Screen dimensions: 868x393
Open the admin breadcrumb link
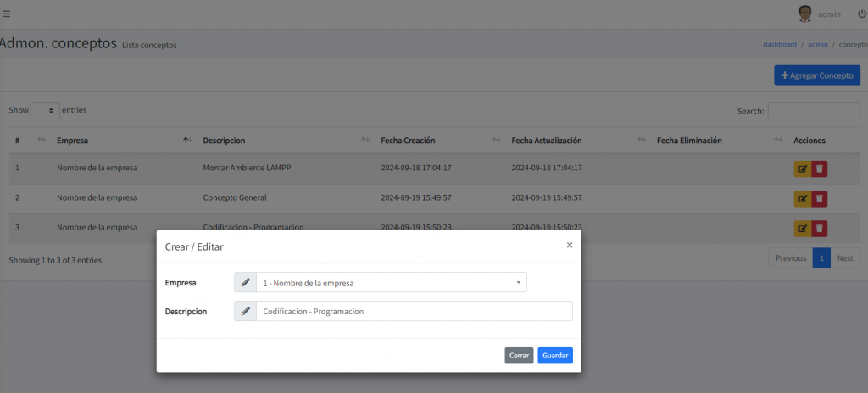[x=817, y=44]
